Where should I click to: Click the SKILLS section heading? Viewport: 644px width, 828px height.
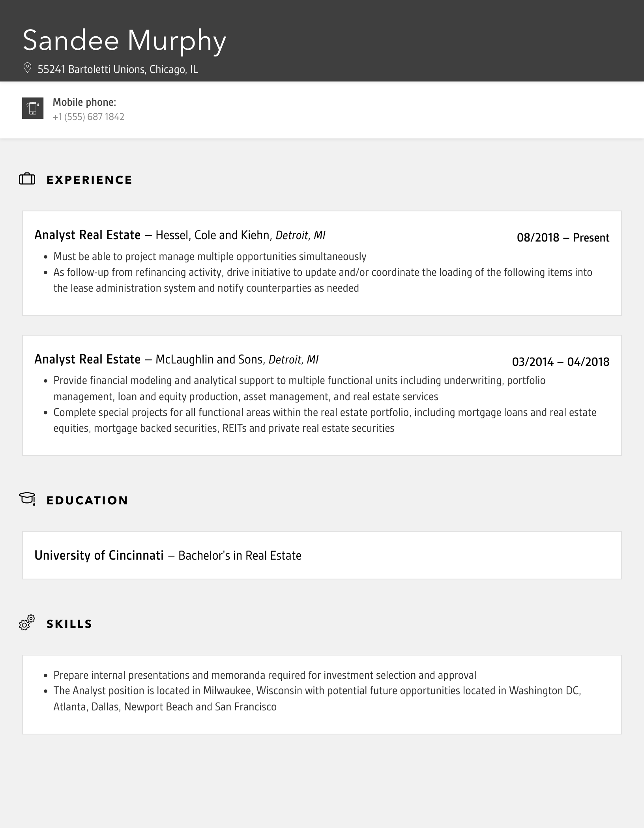coord(69,624)
